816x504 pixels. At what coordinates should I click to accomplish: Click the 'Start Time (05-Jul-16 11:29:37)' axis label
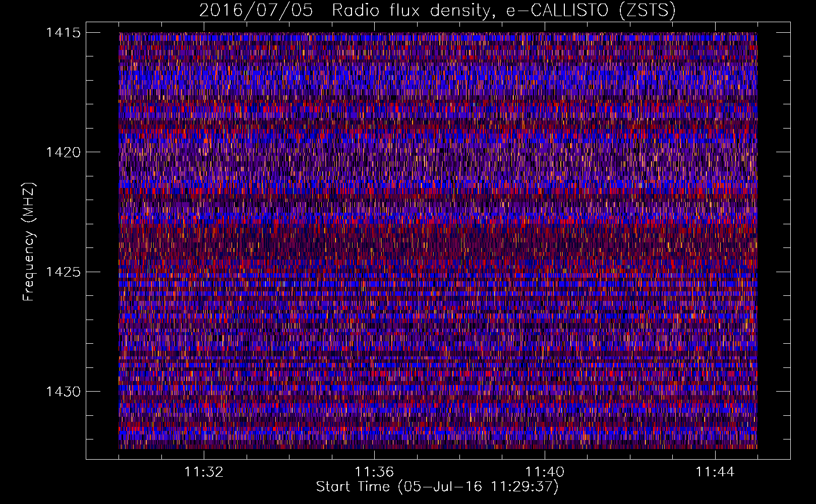tap(437, 487)
